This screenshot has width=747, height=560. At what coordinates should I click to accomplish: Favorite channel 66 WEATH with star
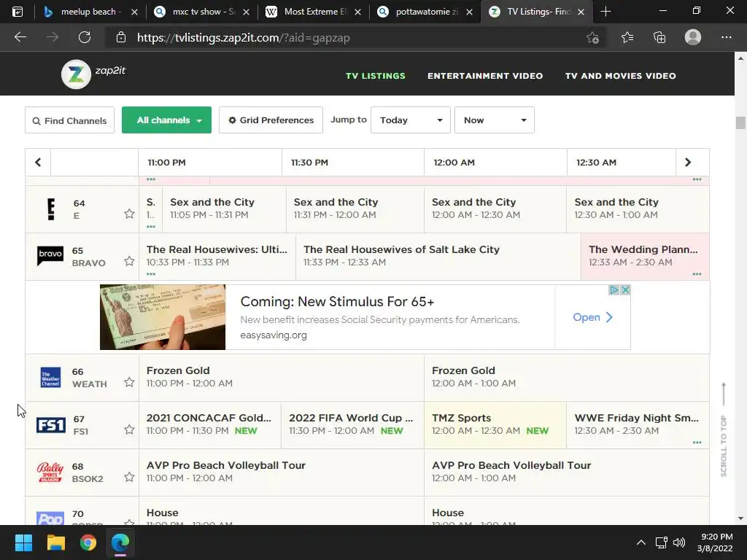coord(129,382)
